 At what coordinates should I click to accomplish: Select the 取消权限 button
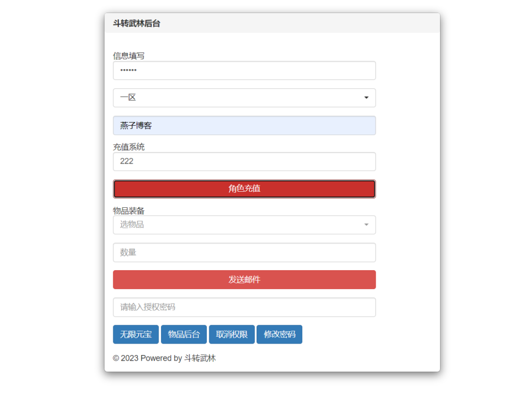point(232,335)
